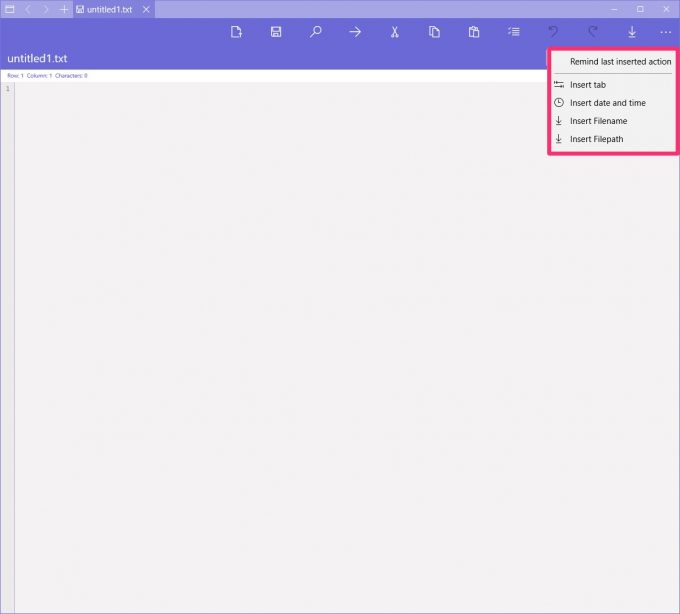This screenshot has width=680, height=614.
Task: Cut selection with scissors icon
Action: pyautogui.click(x=395, y=32)
